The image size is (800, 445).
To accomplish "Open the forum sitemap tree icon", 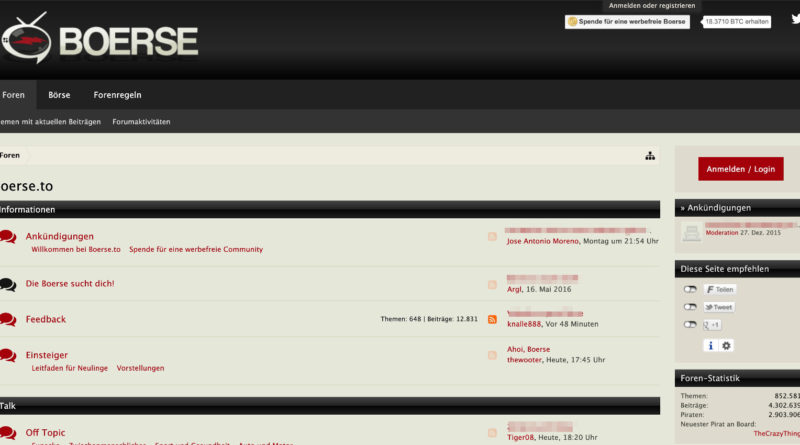I will tap(649, 156).
